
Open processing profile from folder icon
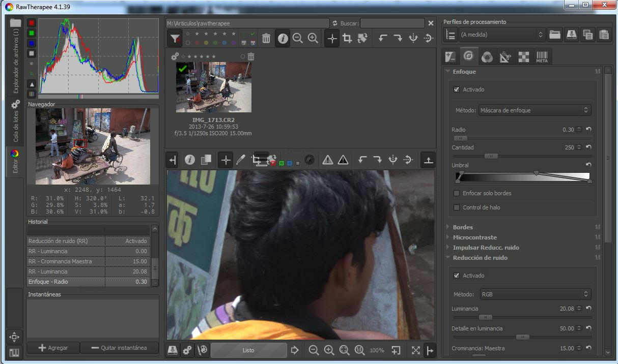(555, 35)
